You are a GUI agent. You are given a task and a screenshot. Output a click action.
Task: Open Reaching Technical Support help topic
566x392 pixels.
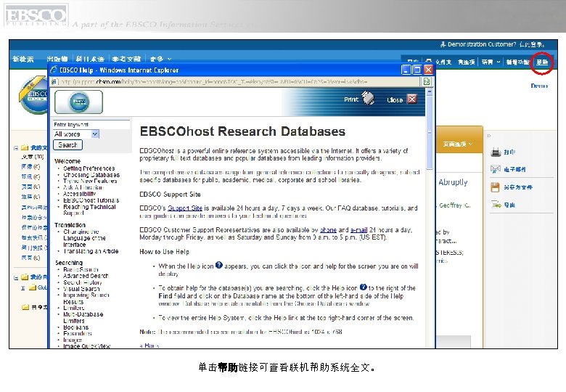point(89,210)
